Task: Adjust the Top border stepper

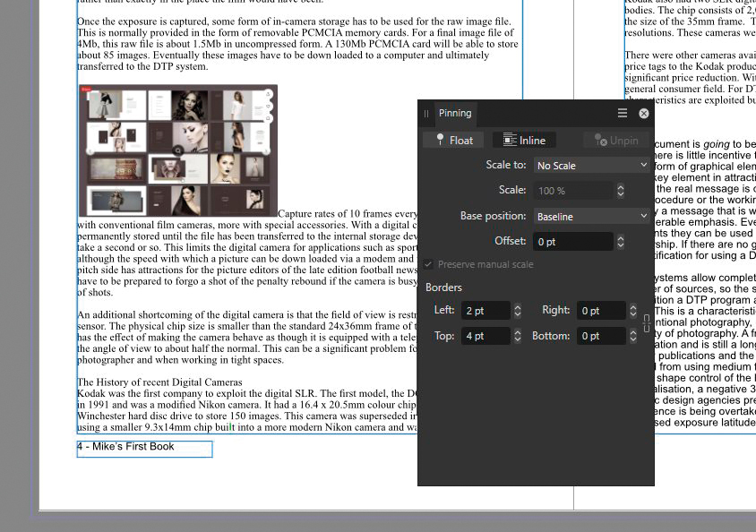Action: click(x=518, y=335)
